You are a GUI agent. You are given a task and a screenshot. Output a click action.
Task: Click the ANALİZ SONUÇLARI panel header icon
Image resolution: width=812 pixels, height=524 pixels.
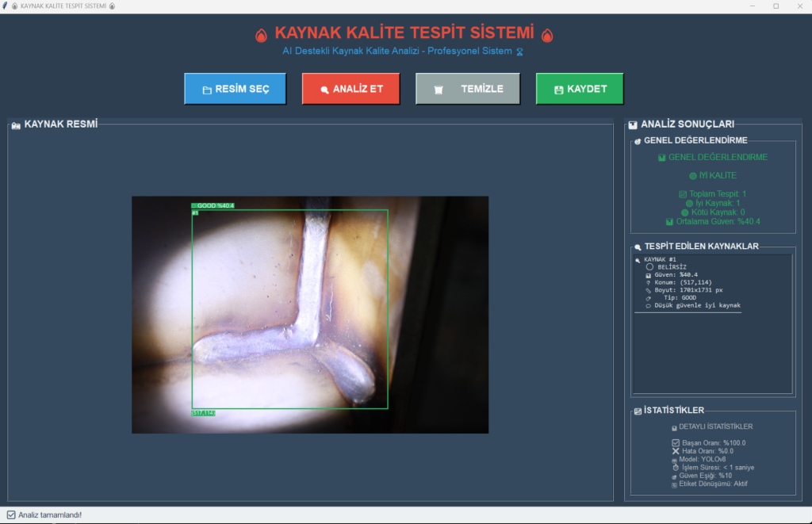[633, 125]
